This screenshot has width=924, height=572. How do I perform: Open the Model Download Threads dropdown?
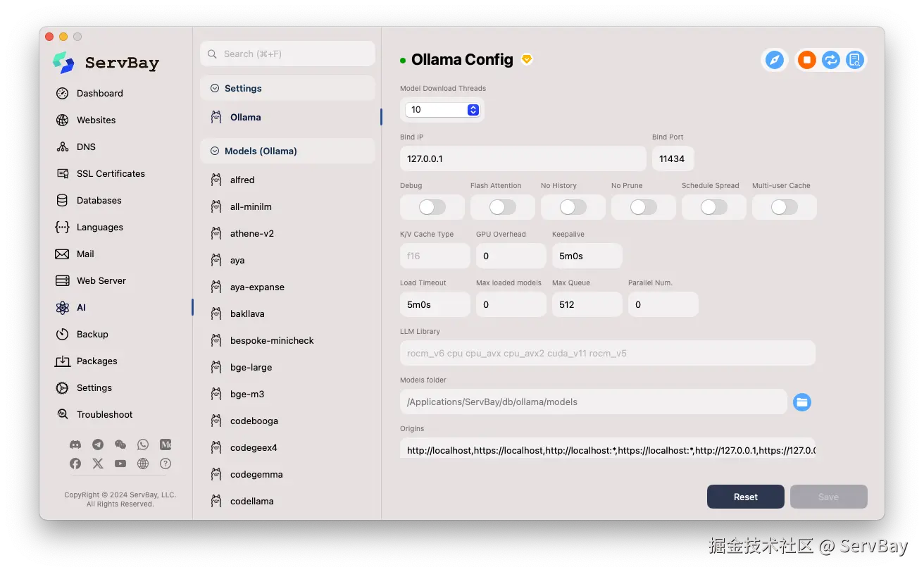point(442,110)
